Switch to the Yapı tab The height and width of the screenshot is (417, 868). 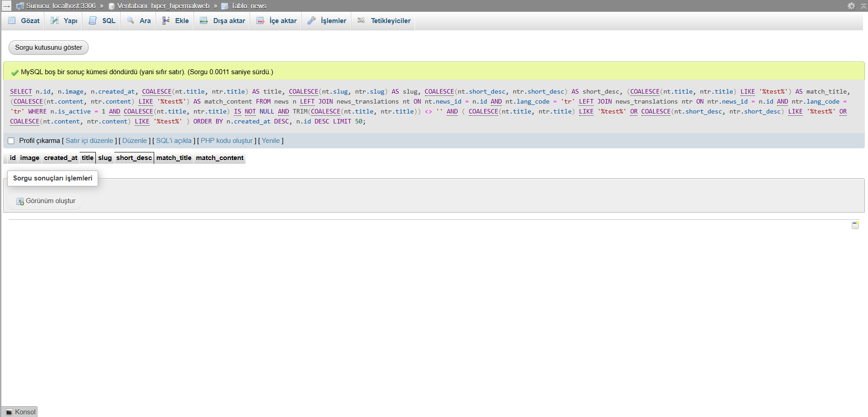[64, 21]
